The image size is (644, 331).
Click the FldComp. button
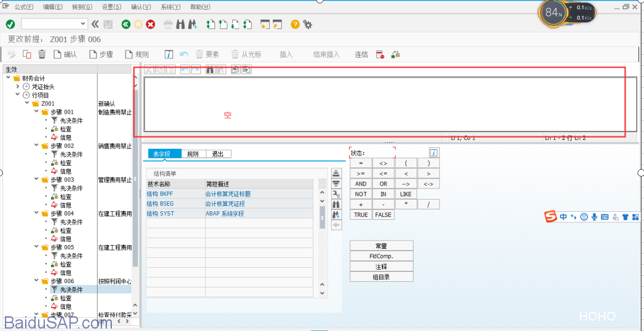pos(382,256)
